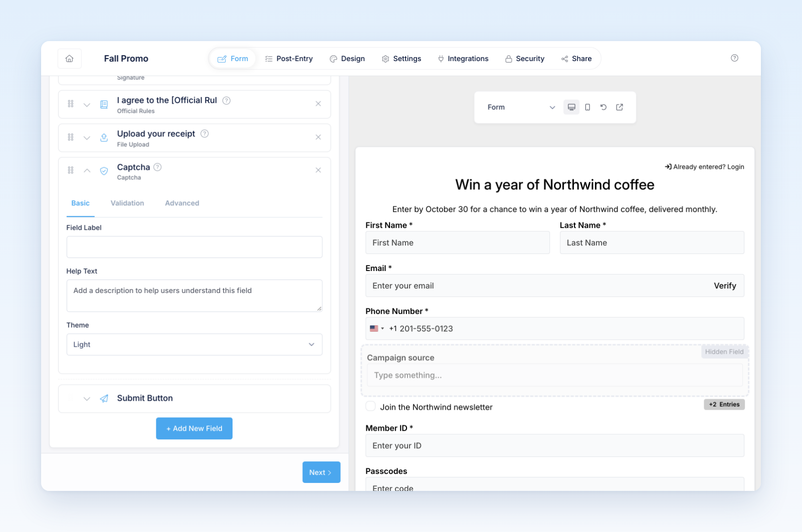The height and width of the screenshot is (532, 802).
Task: Open preview in a new window
Action: (620, 107)
